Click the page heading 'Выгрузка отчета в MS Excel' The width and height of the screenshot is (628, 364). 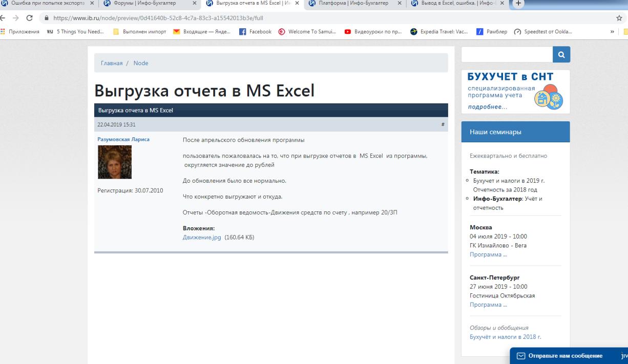coord(204,90)
